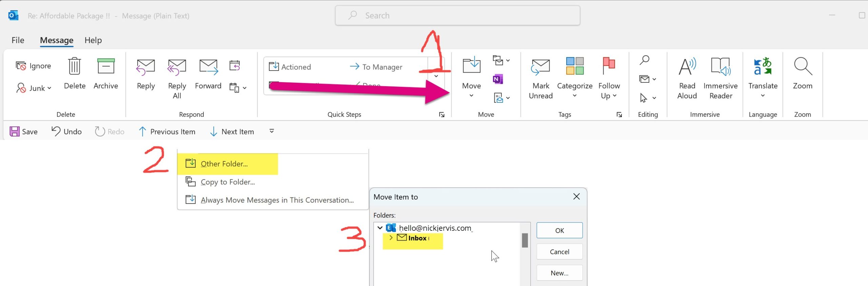Image resolution: width=868 pixels, height=286 pixels.
Task: Open the File tab
Action: coord(18,40)
